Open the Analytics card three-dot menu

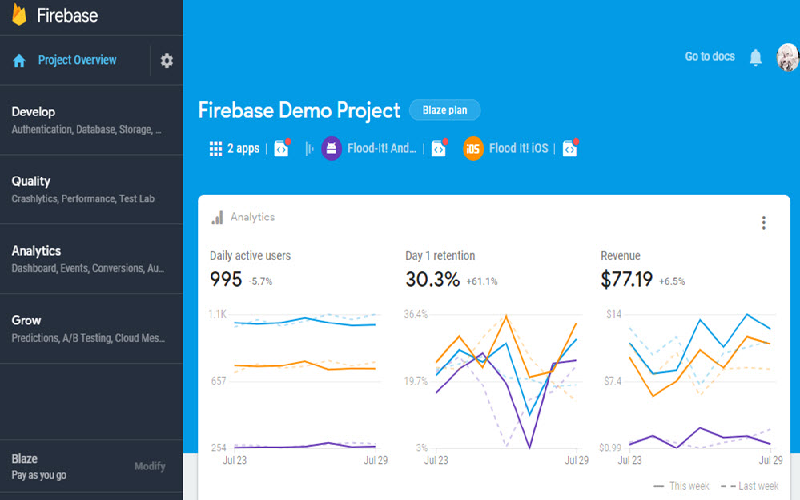click(764, 223)
